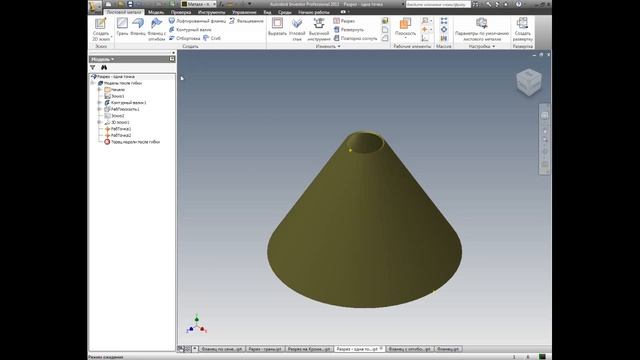Open the Среды ribbon tab
This screenshot has height=360, width=640.
point(284,12)
